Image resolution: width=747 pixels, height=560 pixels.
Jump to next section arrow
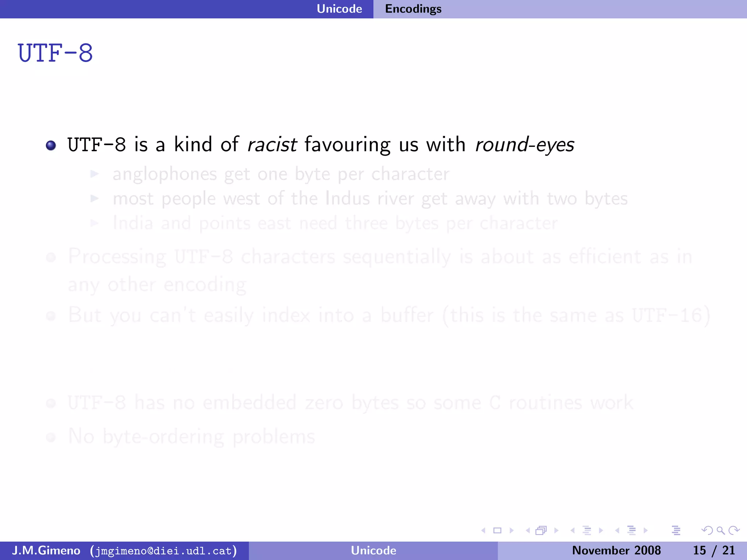(x=646, y=530)
